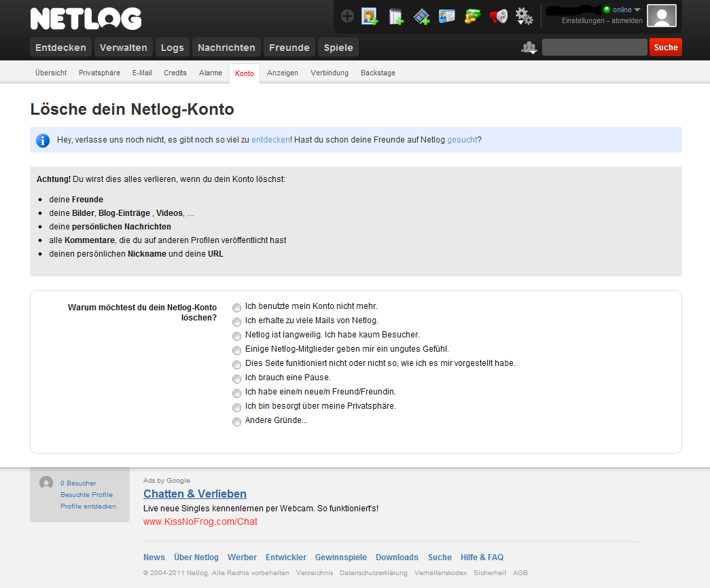Click the add video film icon
Viewport: 710px width, 588px height.
[x=421, y=17]
